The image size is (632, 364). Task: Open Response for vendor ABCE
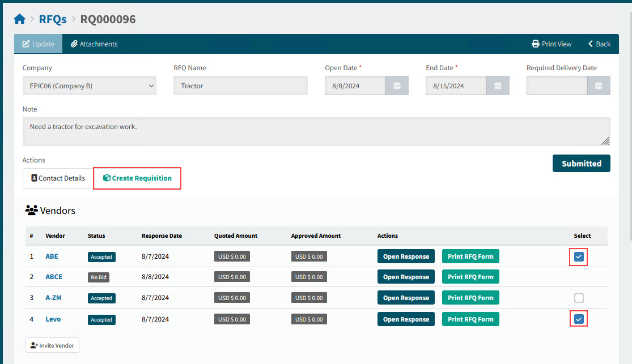coord(406,277)
